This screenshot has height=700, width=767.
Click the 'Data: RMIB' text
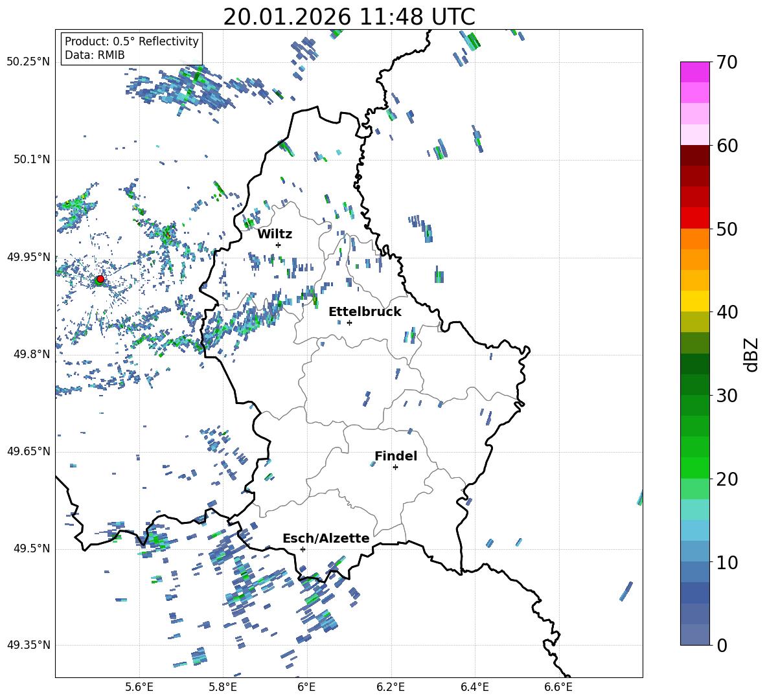(x=95, y=55)
